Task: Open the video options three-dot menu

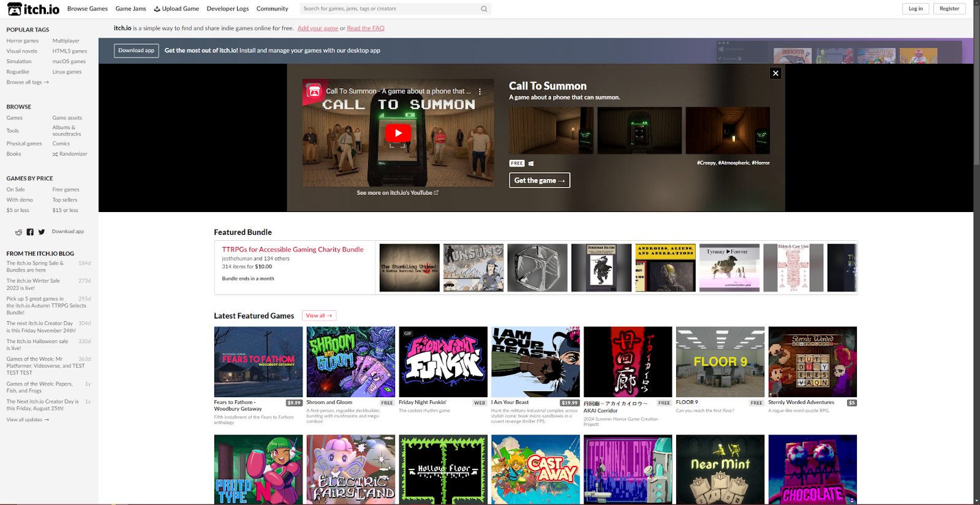Action: pyautogui.click(x=480, y=91)
